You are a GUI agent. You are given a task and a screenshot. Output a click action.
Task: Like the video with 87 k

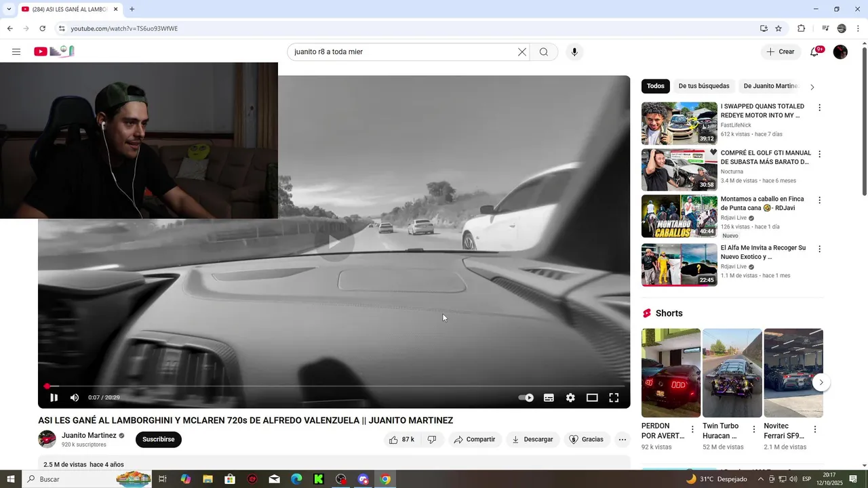401,440
